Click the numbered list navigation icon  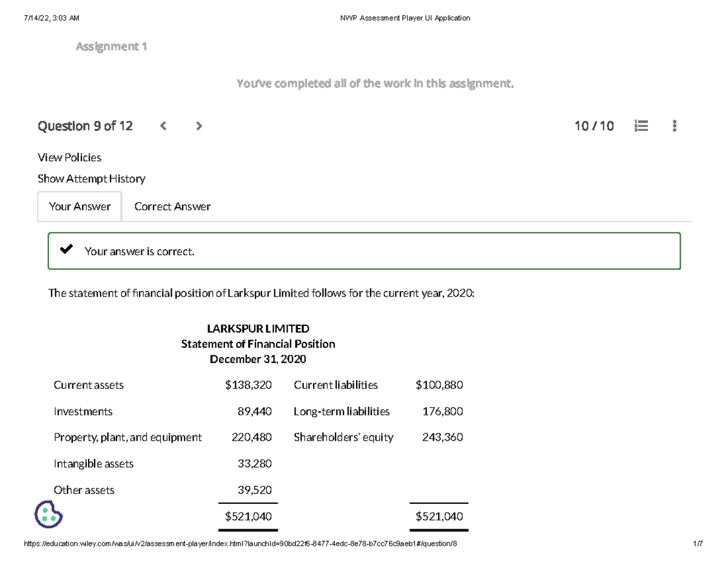[x=641, y=126]
